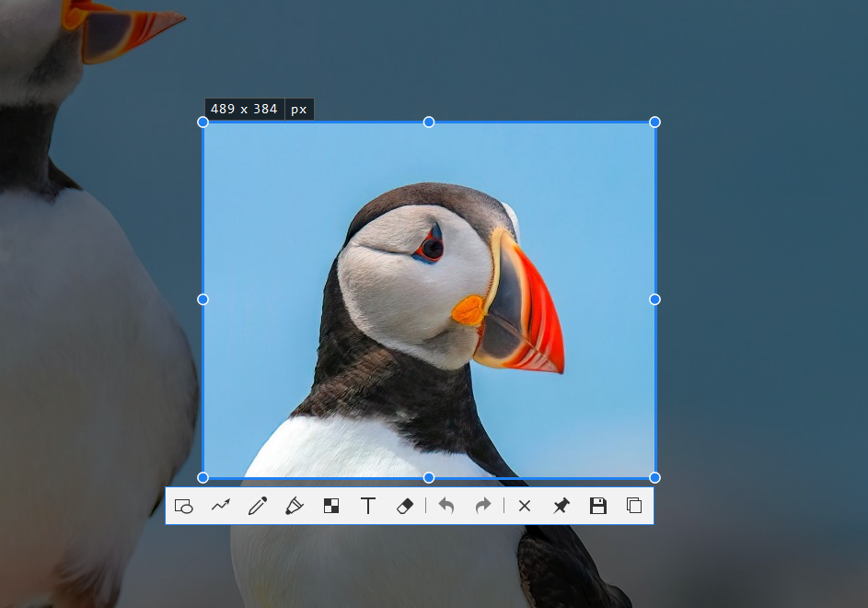Select the rectangle and ellipse shape tool
868x608 pixels.
click(184, 506)
